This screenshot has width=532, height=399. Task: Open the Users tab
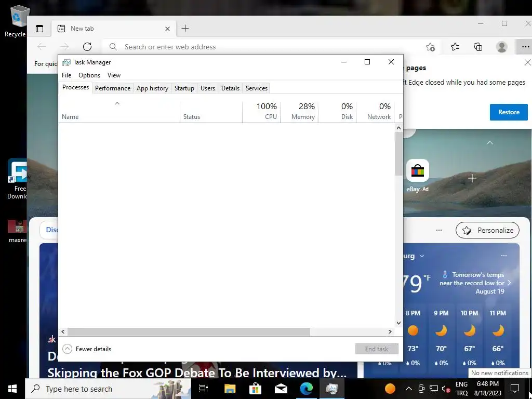tap(208, 88)
